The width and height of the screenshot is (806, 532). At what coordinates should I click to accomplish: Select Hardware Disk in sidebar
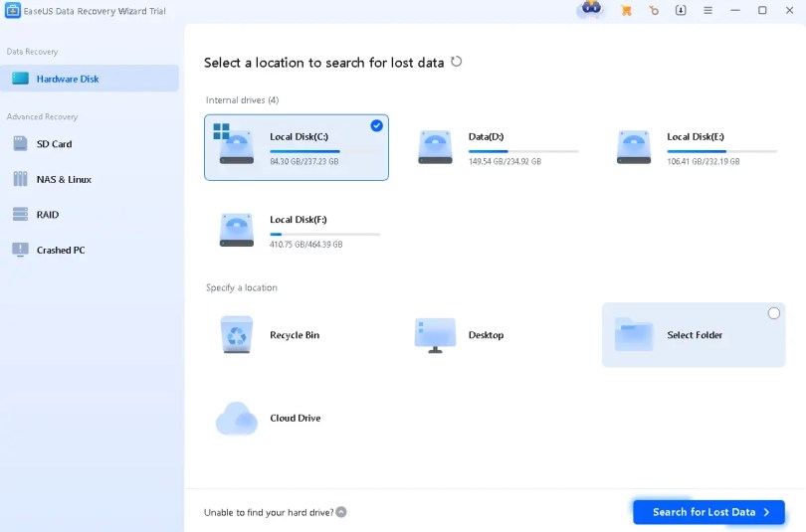coord(90,79)
